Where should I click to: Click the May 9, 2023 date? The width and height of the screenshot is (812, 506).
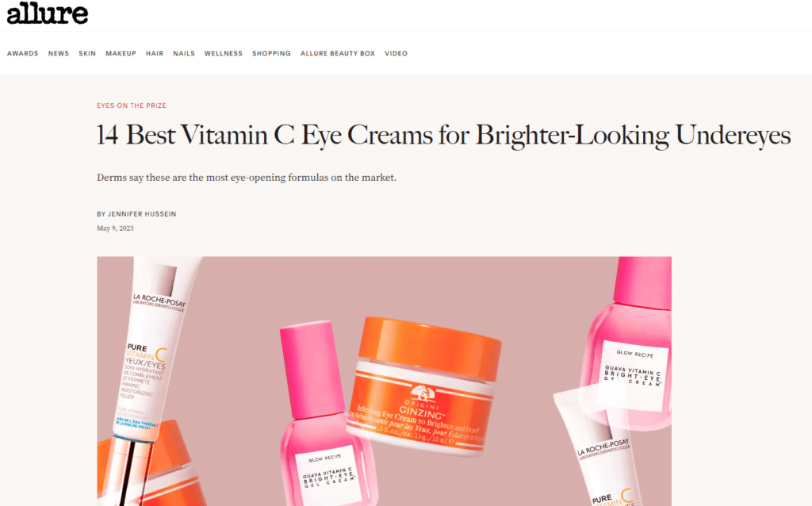point(115,228)
